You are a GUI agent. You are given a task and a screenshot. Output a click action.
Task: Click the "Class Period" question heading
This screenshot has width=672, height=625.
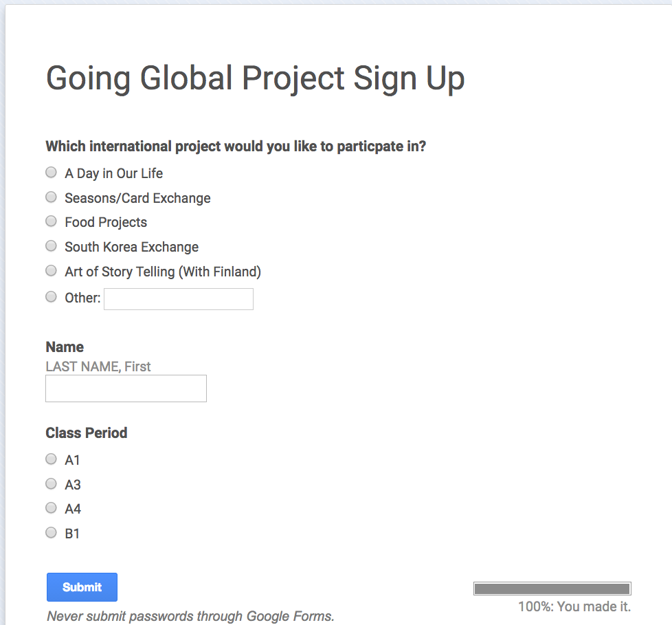pyautogui.click(x=87, y=433)
